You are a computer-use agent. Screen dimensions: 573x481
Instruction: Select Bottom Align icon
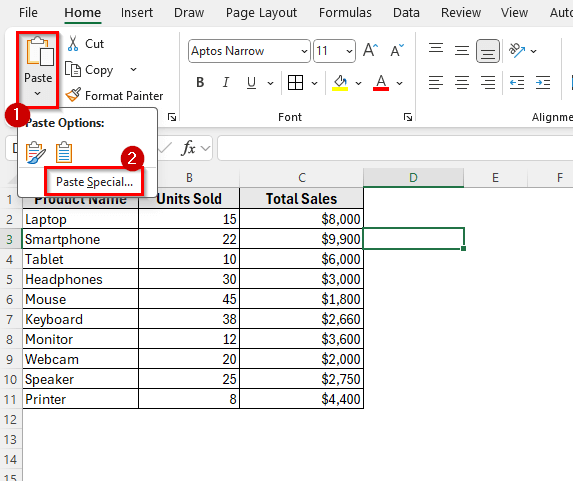488,51
